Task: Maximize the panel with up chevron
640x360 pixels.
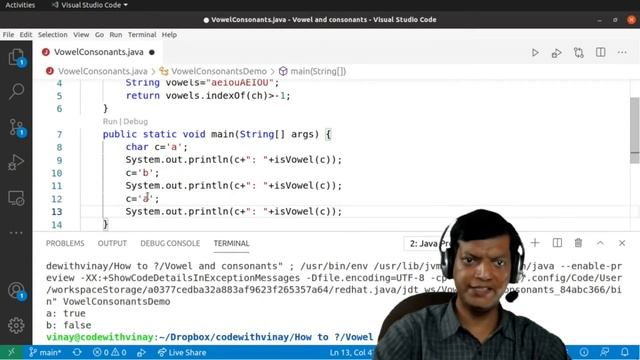Action: click(x=600, y=243)
